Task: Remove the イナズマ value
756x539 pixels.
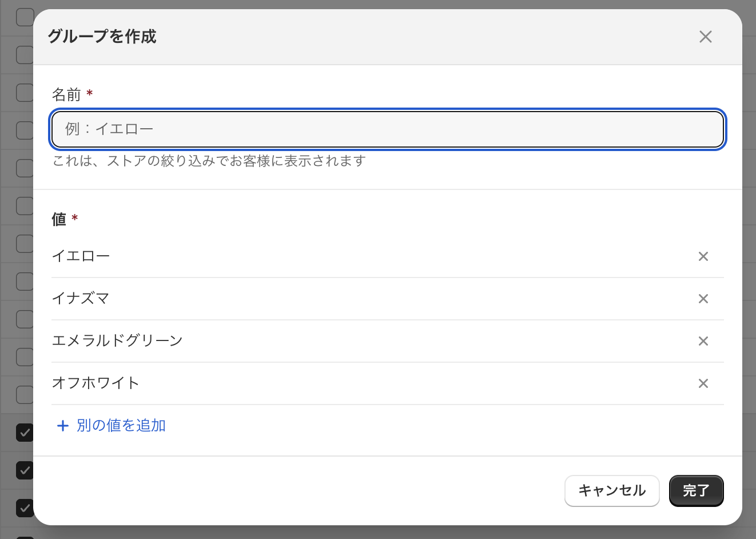Action: pos(703,299)
